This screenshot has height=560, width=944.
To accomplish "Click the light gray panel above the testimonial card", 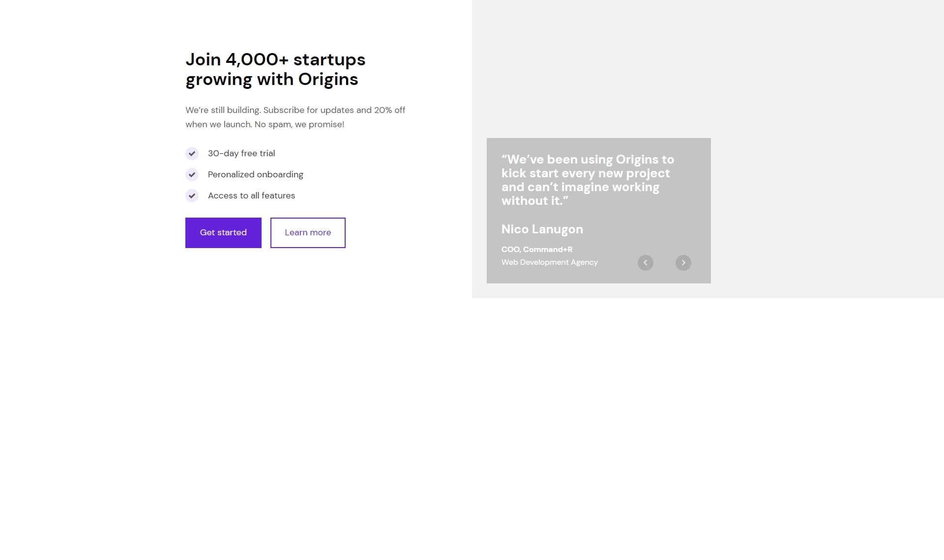I will [708, 69].
